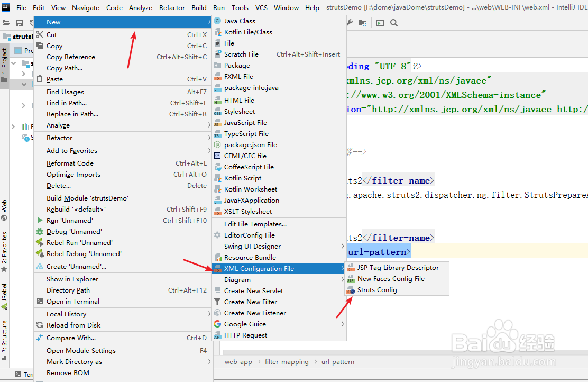Image resolution: width=588 pixels, height=382 pixels.
Task: Open the Web tool window tab
Action: pos(4,210)
